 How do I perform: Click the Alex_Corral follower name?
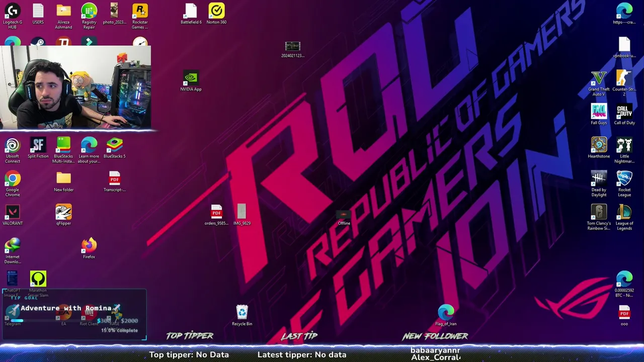[436, 357]
